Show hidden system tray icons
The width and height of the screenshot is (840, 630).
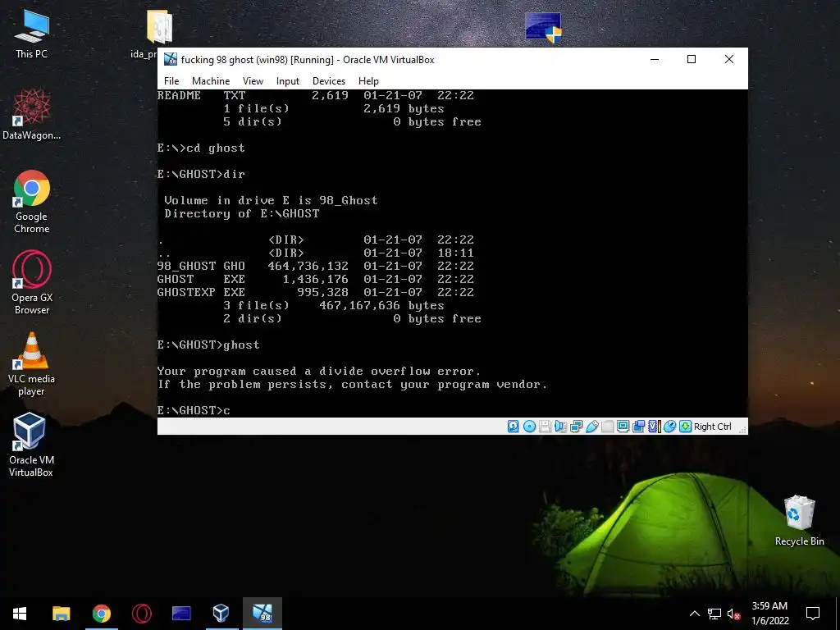[694, 614]
